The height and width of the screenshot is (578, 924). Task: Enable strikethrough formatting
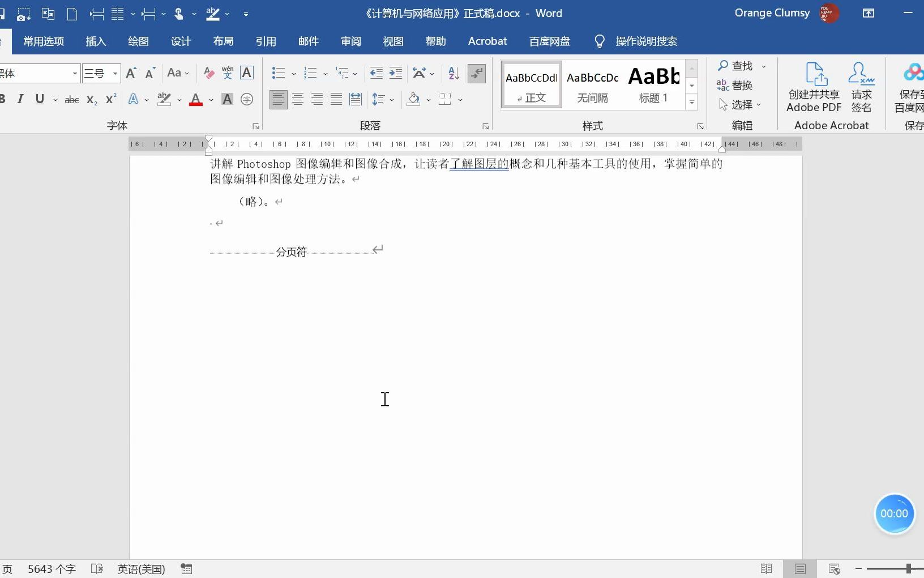71,99
